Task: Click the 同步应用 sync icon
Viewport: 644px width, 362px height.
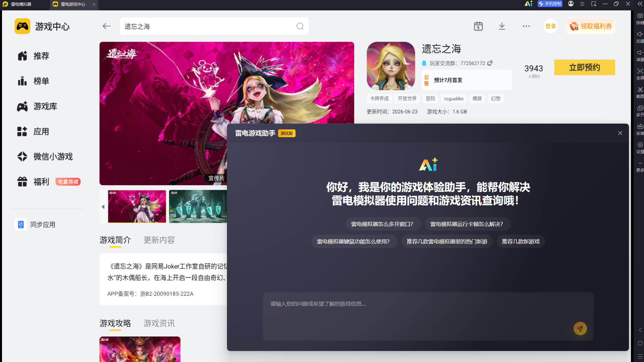Action: click(21, 225)
